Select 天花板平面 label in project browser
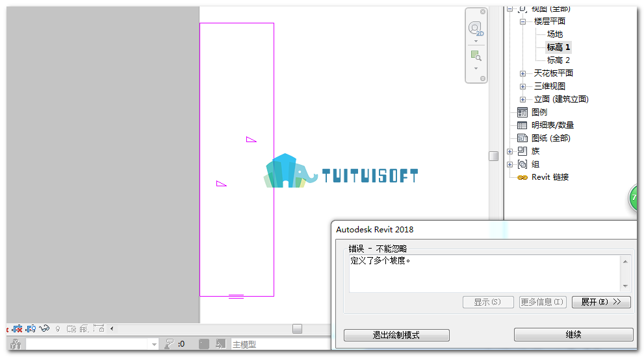Viewport: 644px width, 357px height. pyautogui.click(x=553, y=73)
